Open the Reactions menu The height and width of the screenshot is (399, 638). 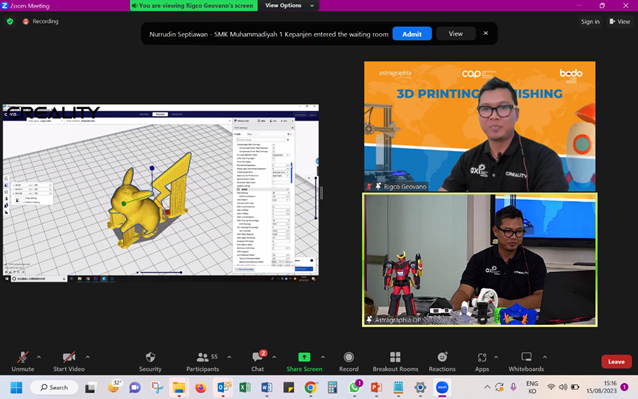pyautogui.click(x=442, y=362)
